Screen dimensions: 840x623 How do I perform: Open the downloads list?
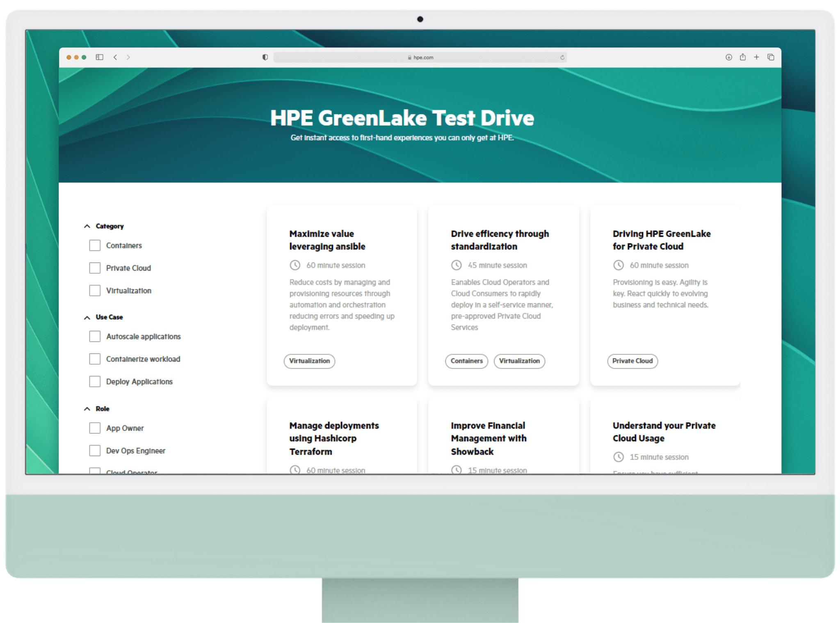click(728, 57)
